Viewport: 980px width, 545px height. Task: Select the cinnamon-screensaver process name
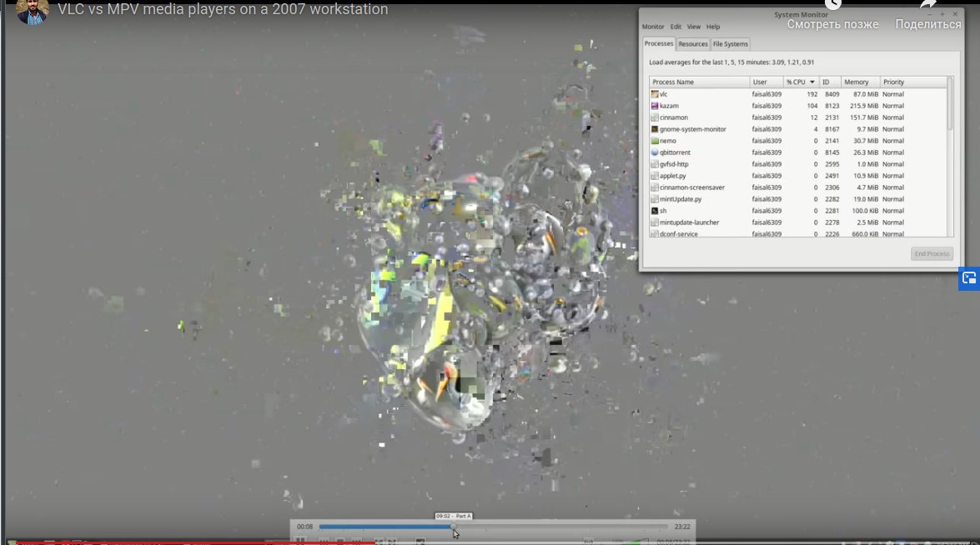pos(692,187)
